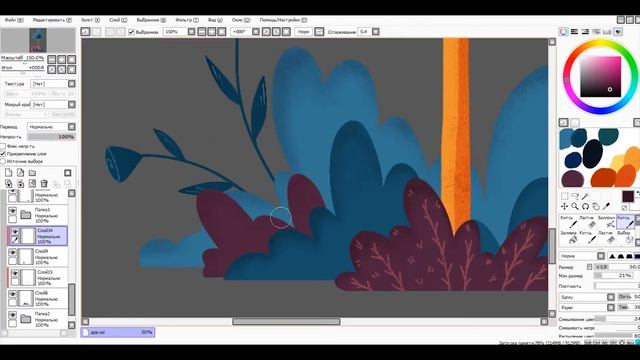Viewport: 640px width, 360px height.
Task: Select the Ластик eraser in the top brush row
Action: [x=587, y=222]
